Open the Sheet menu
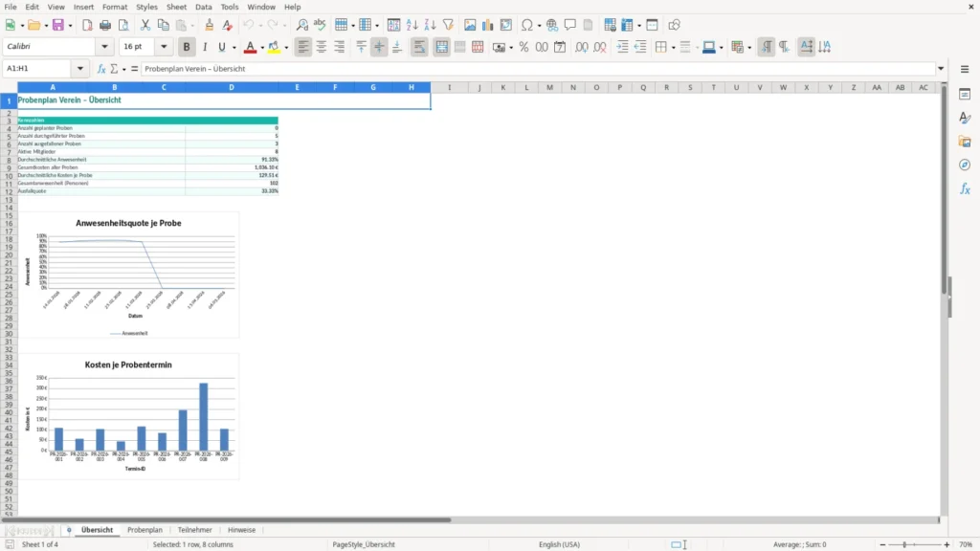 click(176, 7)
